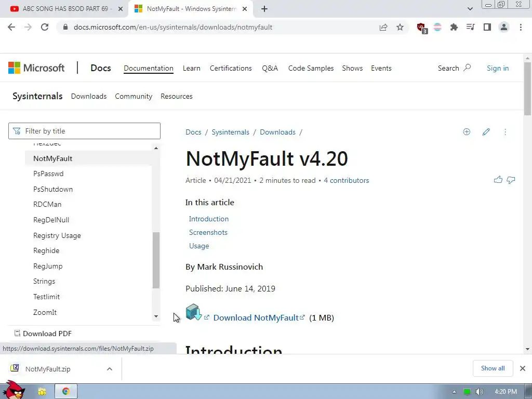This screenshot has width=532, height=399.
Task: Open the Certifications menu item
Action: tap(231, 68)
